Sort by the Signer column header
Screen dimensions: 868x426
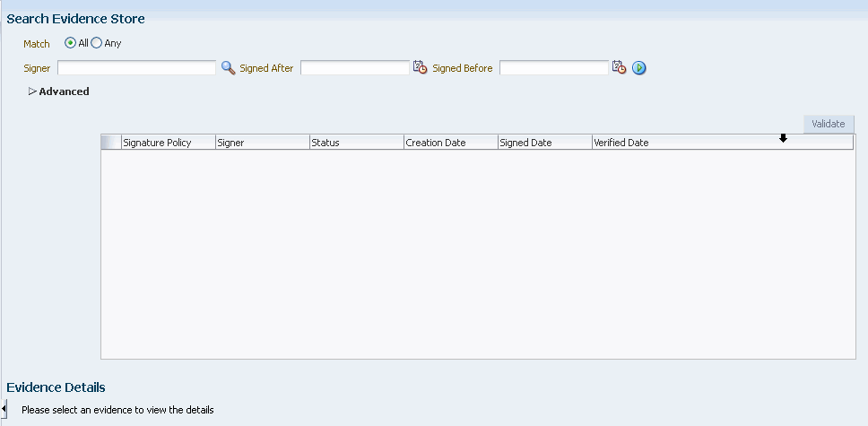click(263, 143)
